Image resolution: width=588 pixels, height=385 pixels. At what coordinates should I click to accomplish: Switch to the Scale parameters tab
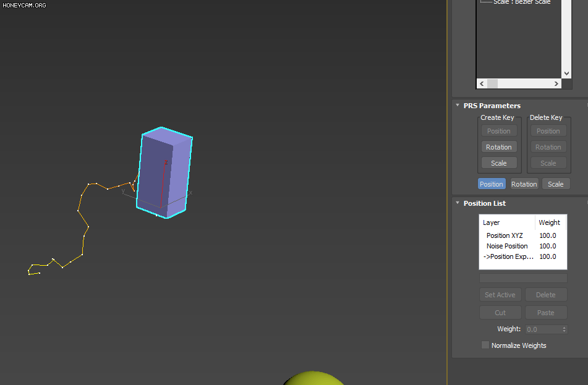[x=556, y=184]
